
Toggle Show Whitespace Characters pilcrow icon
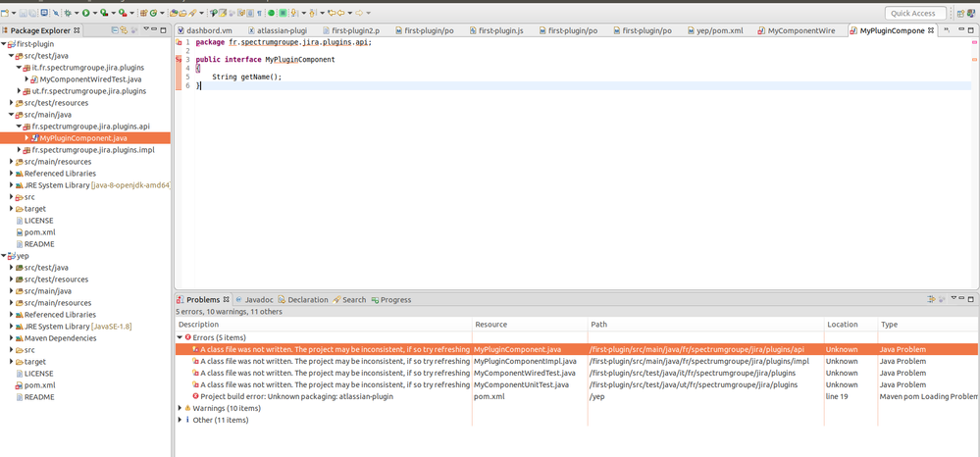click(x=259, y=13)
